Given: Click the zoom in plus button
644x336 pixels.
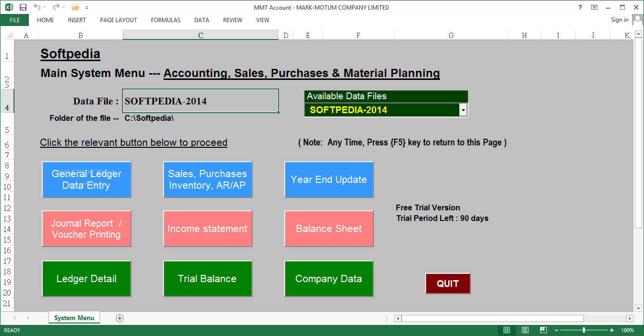Looking at the screenshot, I should click(612, 330).
